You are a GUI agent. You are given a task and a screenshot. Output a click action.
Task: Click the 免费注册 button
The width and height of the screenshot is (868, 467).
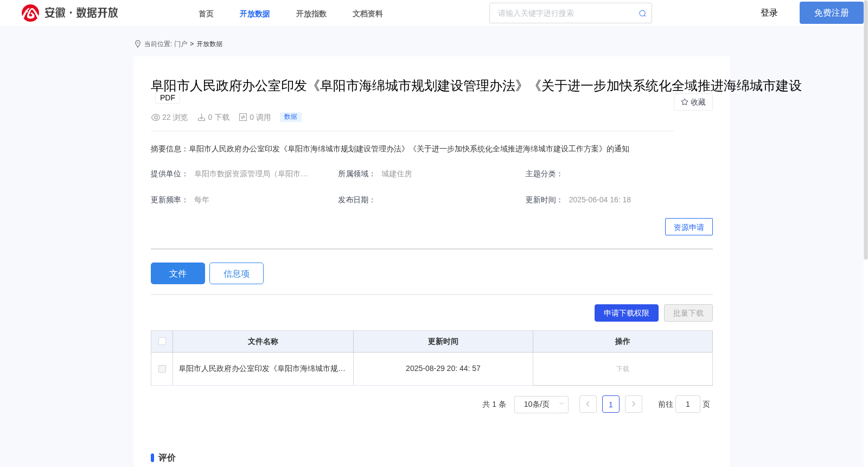[832, 13]
